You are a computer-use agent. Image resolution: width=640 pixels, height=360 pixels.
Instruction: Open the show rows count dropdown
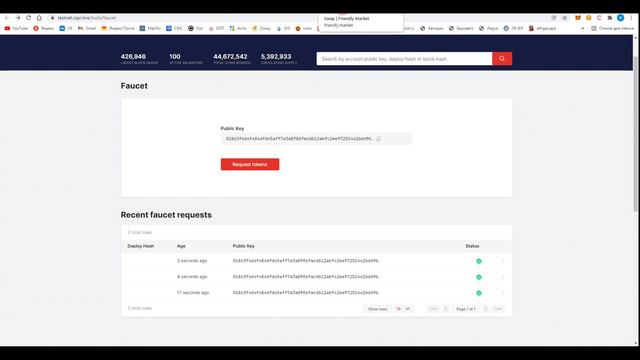coord(403,309)
